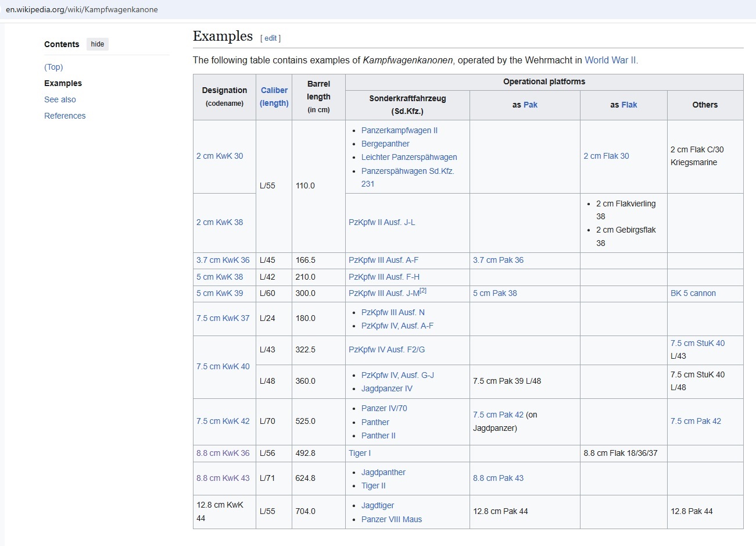Follow the Panzer VIII Maus link
Screen dimensions: 756x546
tap(392, 519)
